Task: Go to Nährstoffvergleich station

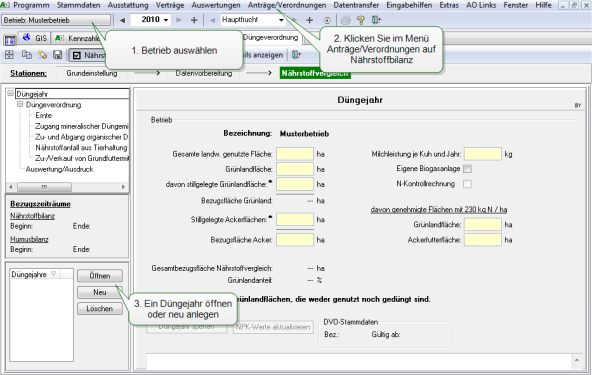Action: coord(315,73)
